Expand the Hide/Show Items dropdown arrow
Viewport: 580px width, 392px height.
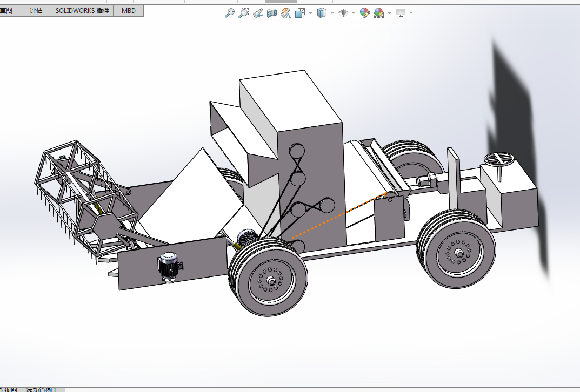[x=354, y=13]
